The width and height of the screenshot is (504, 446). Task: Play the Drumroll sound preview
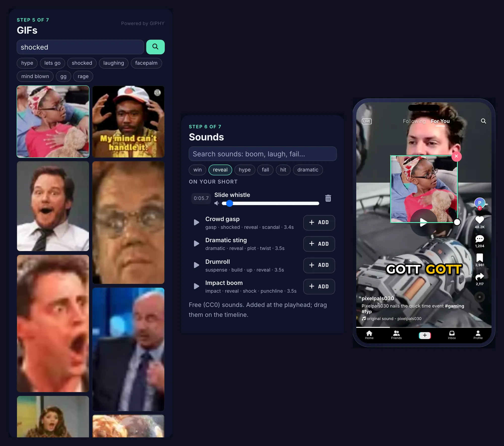[196, 265]
